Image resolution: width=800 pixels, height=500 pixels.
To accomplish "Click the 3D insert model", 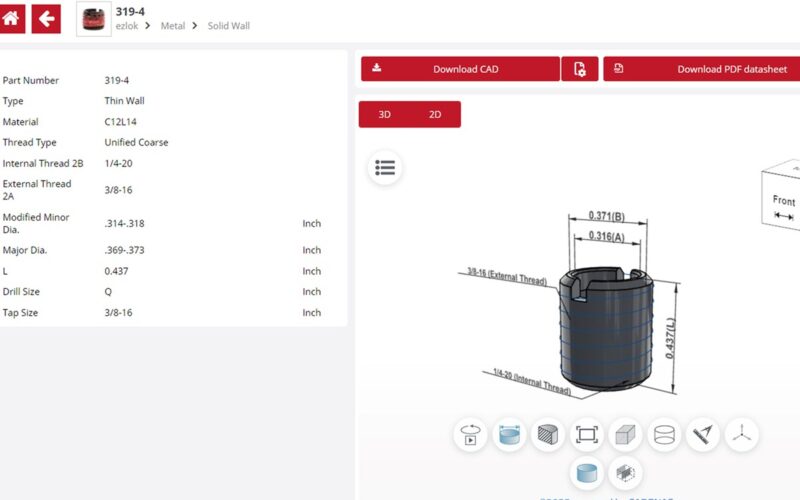I will pos(606,329).
